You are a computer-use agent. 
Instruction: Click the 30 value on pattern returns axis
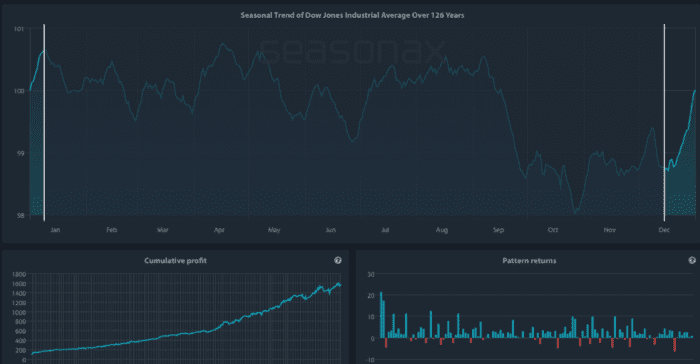[371, 274]
